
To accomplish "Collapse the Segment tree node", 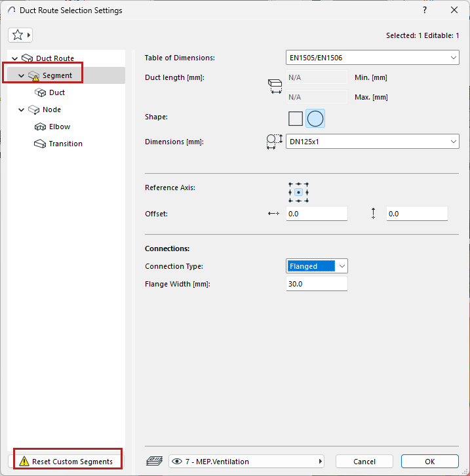I will (21, 75).
